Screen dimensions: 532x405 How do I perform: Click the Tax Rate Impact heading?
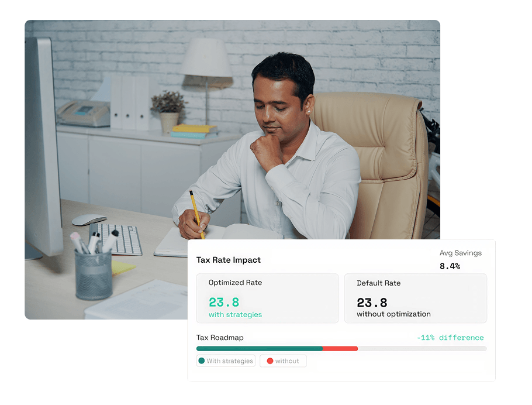[229, 260]
